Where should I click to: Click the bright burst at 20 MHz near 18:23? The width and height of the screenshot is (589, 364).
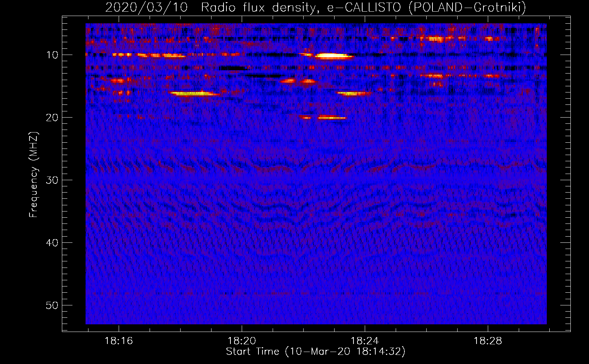point(332,117)
